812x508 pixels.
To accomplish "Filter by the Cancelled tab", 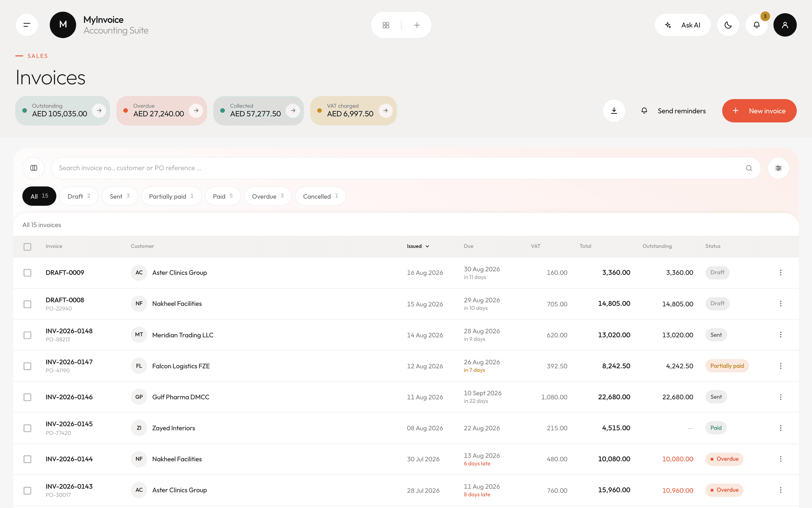I will tap(320, 196).
